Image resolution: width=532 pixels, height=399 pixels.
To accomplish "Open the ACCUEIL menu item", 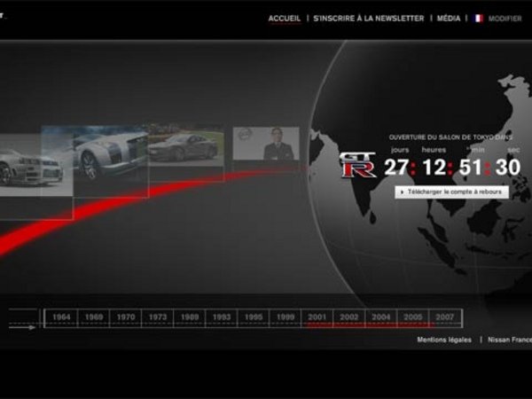I will click(285, 19).
